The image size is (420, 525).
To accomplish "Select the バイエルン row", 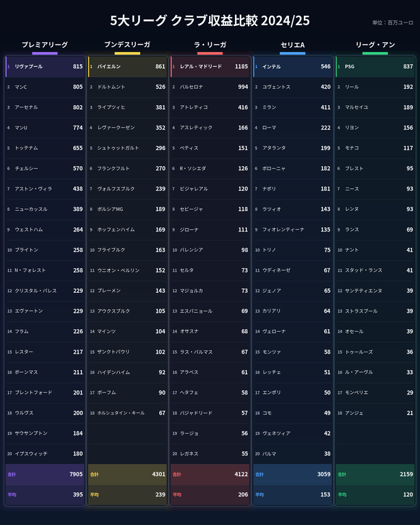I will pyautogui.click(x=127, y=67).
